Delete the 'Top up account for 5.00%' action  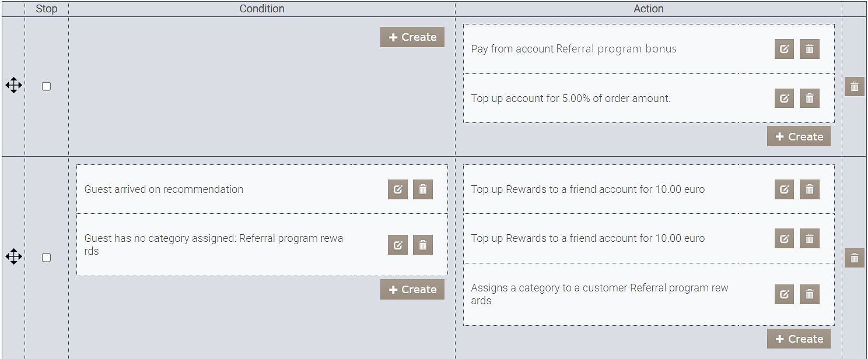pos(809,98)
